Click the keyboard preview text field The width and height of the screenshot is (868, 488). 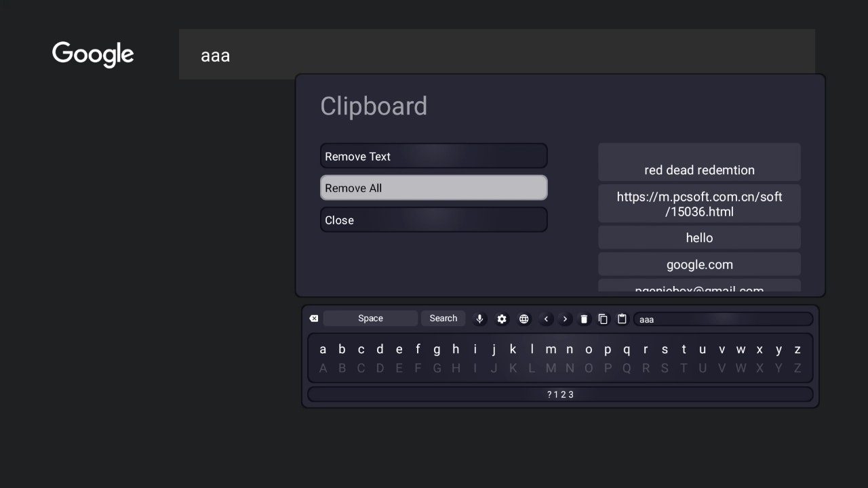click(723, 319)
